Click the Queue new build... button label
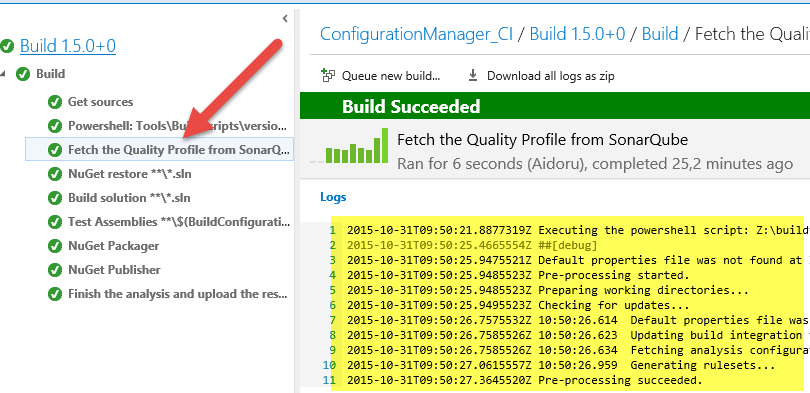The image size is (810, 393). 391,76
